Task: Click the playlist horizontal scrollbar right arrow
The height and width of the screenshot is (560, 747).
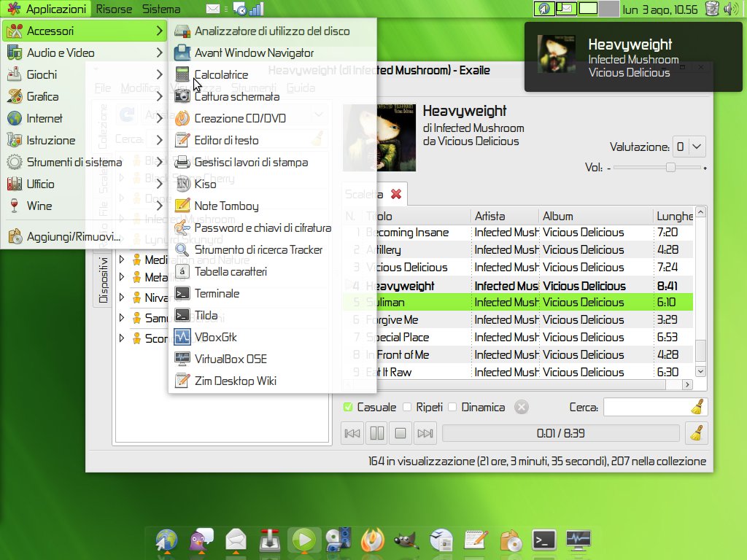Action: pyautogui.click(x=686, y=384)
